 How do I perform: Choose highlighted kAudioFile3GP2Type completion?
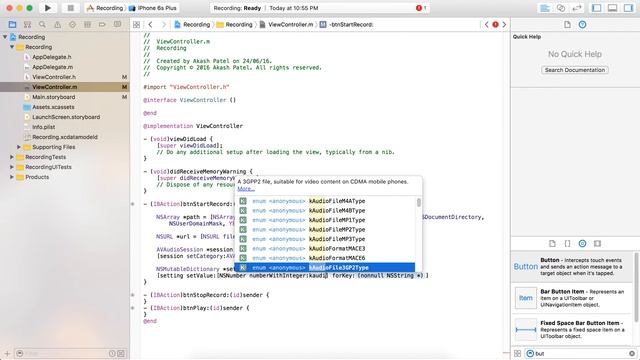pyautogui.click(x=325, y=267)
